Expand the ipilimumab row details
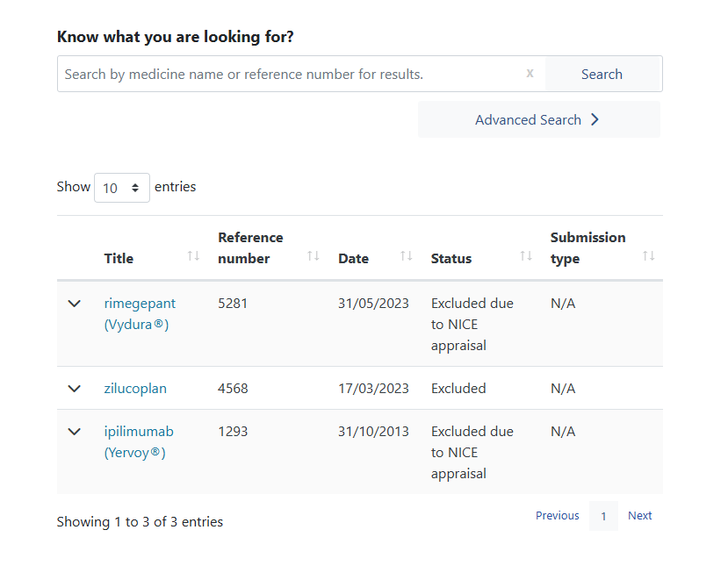The height and width of the screenshot is (580, 728). (75, 432)
